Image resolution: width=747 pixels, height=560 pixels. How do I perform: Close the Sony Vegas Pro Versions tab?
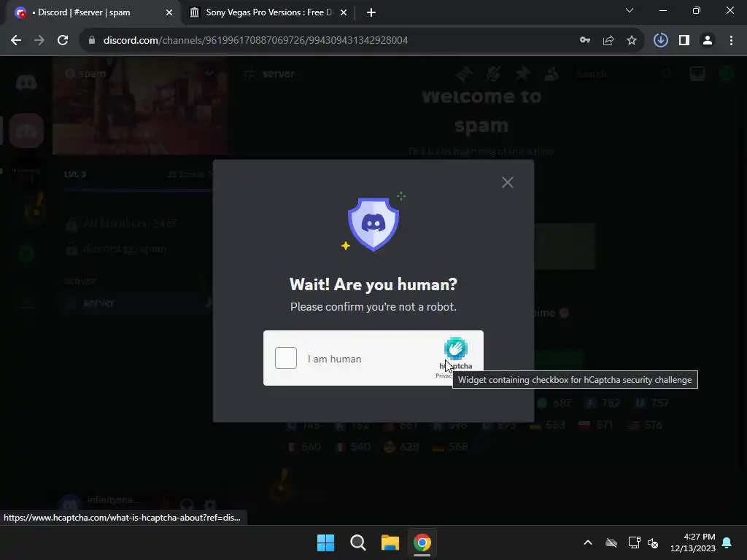point(344,12)
